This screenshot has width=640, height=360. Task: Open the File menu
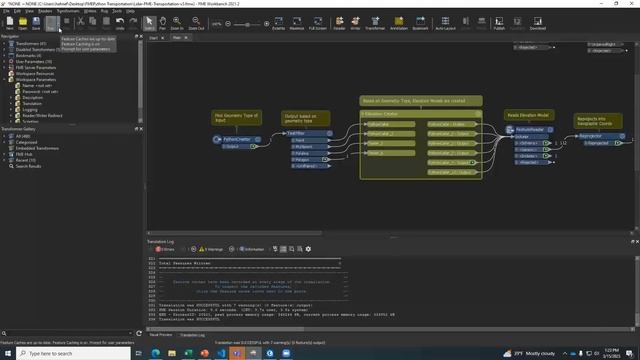(x=6, y=11)
